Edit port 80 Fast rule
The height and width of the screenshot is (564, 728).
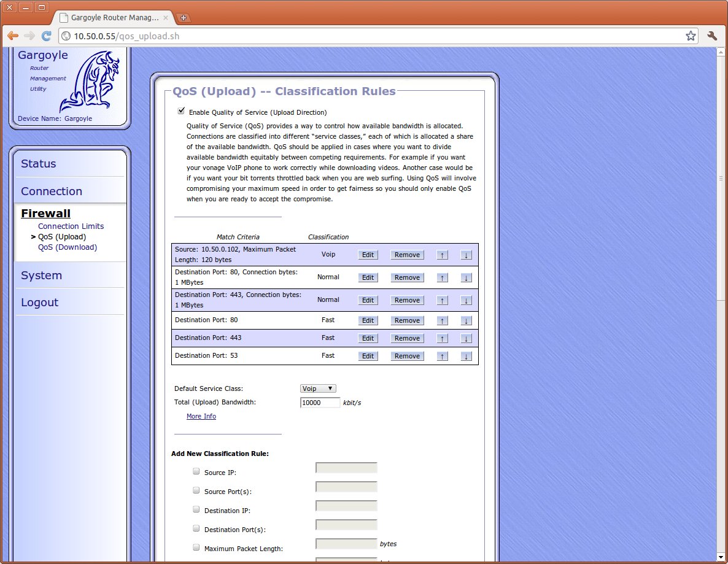[368, 320]
